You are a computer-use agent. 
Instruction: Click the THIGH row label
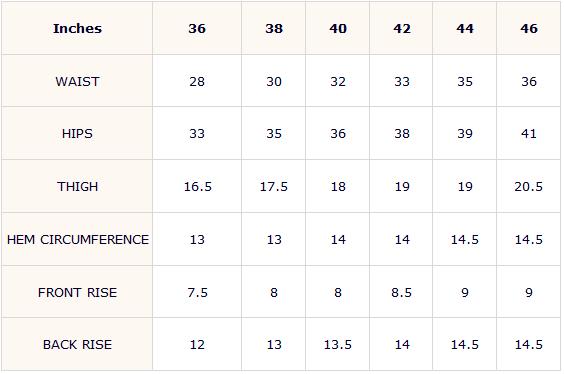(x=77, y=186)
